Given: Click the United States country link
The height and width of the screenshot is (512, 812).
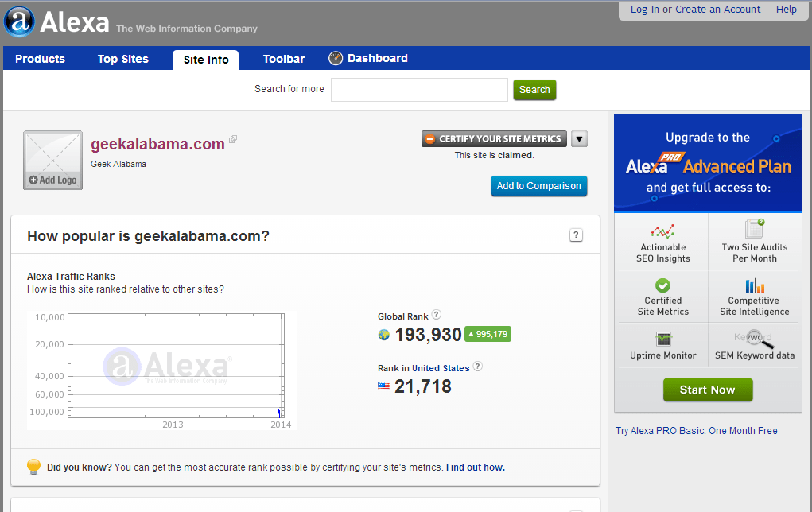Looking at the screenshot, I should pyautogui.click(x=441, y=368).
